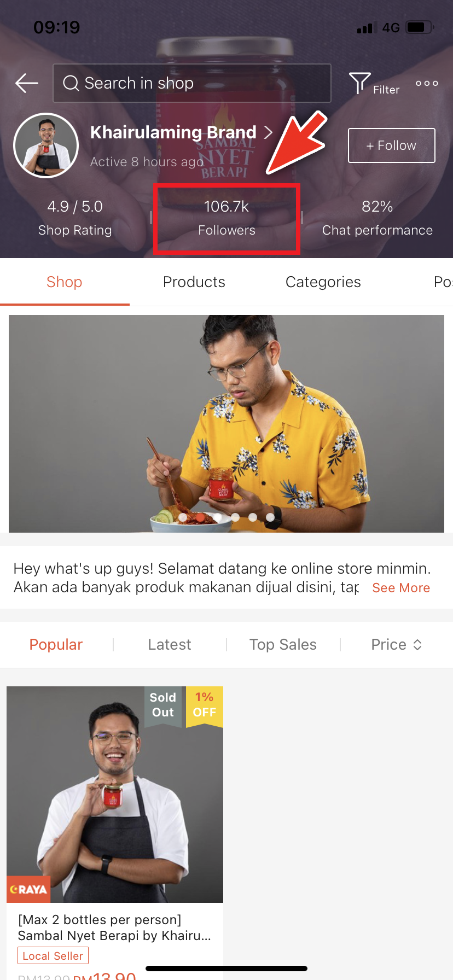453x980 pixels.
Task: Tap the Sold Out product badge
Action: tap(163, 705)
